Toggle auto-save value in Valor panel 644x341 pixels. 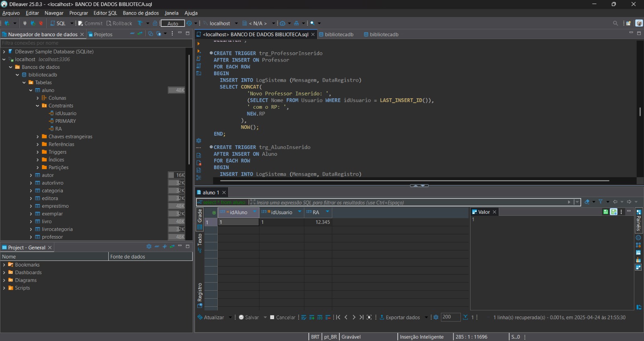pos(613,212)
